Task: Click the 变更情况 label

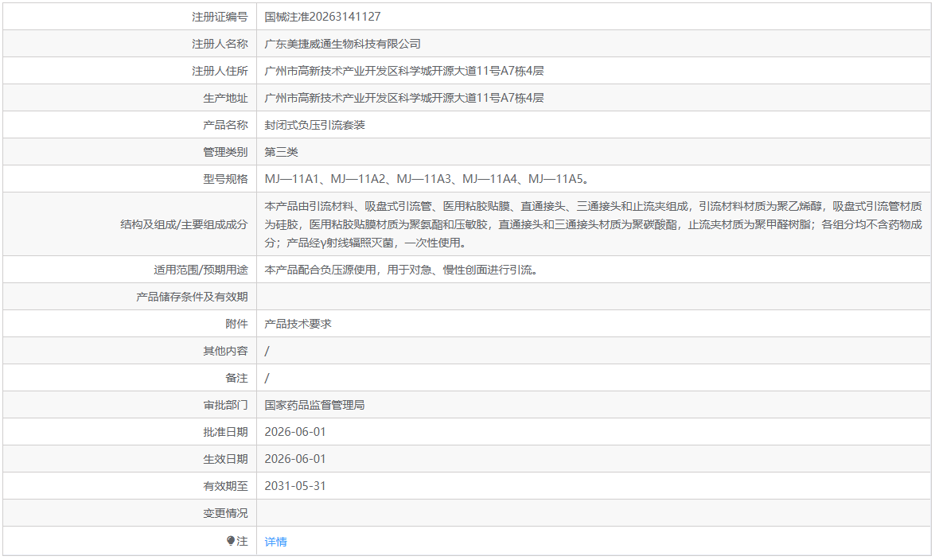Action: tap(225, 513)
